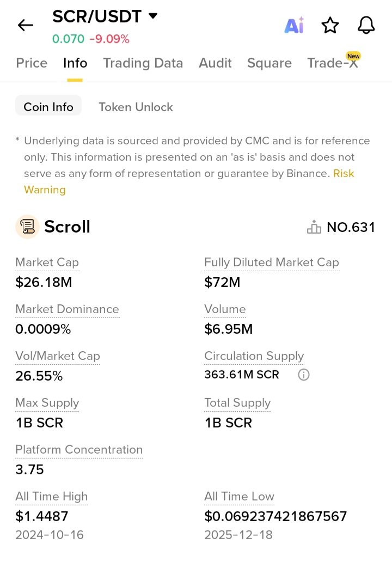Tap the ranking podium icon
The image size is (392, 562).
(x=314, y=227)
